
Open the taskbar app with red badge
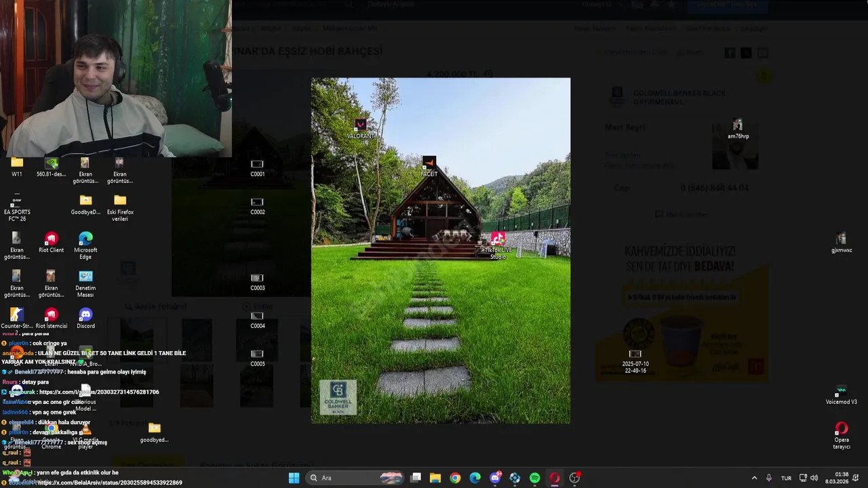[574, 478]
